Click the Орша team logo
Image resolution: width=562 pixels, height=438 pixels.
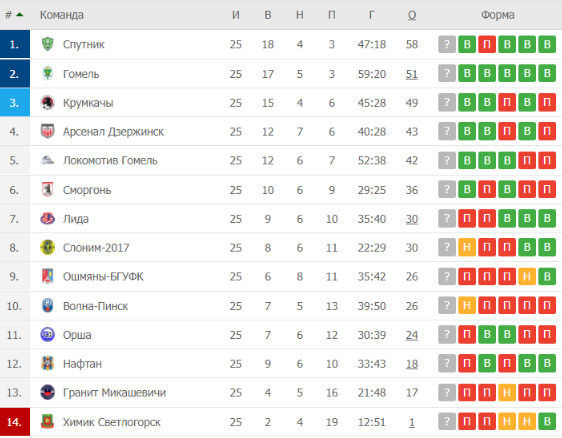pyautogui.click(x=47, y=335)
